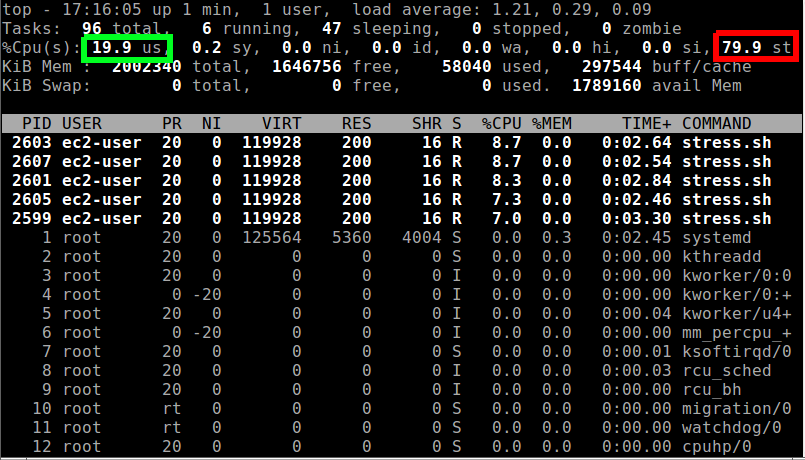Select the stress.sh row with PID 2603
This screenshot has width=805, height=460.
click(401, 142)
